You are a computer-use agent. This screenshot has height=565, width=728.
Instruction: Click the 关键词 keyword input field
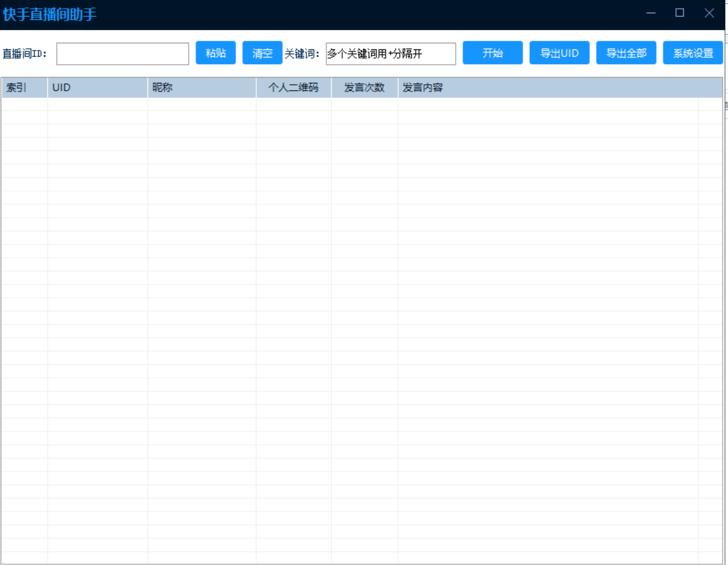click(x=391, y=54)
